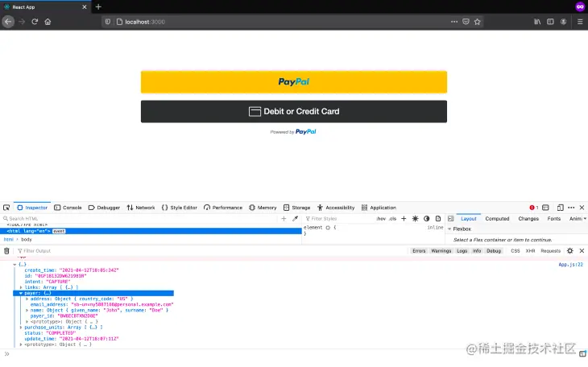Click the Debit or Credit Card button
Viewport: 588px width, 367px height.
click(294, 111)
